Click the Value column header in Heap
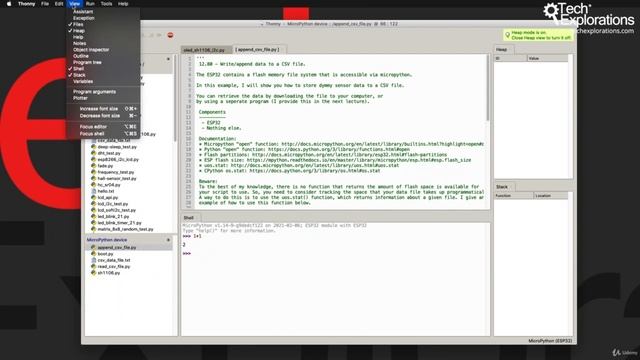This screenshot has height=360, width=640. pos(547,59)
